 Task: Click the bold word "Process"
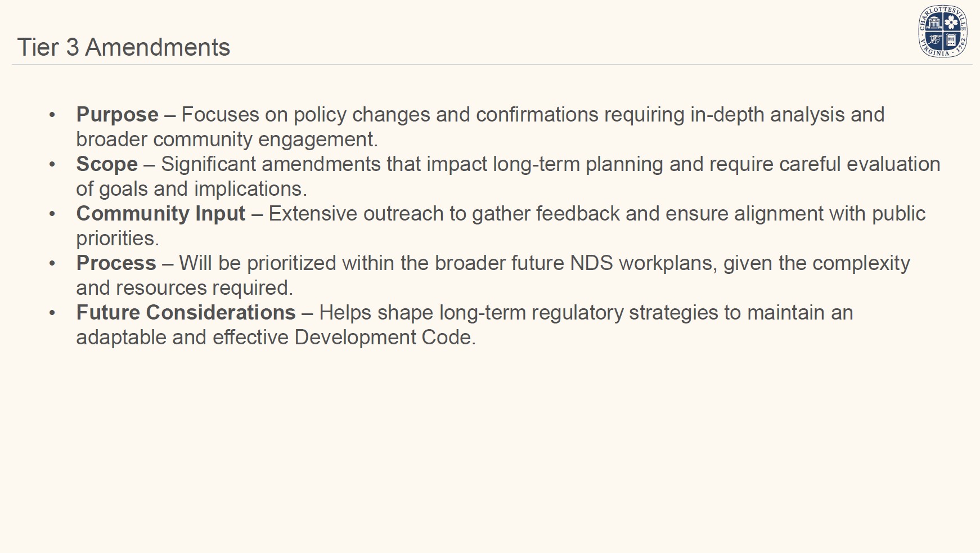116,263
